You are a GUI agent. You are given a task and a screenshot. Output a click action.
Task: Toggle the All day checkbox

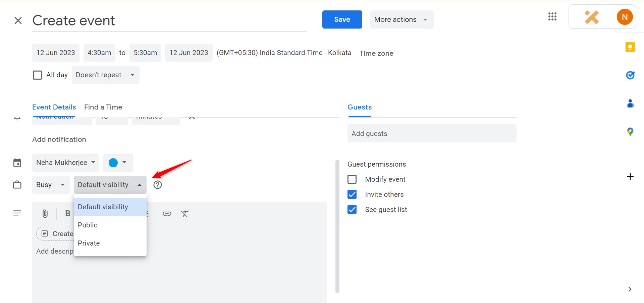[37, 75]
